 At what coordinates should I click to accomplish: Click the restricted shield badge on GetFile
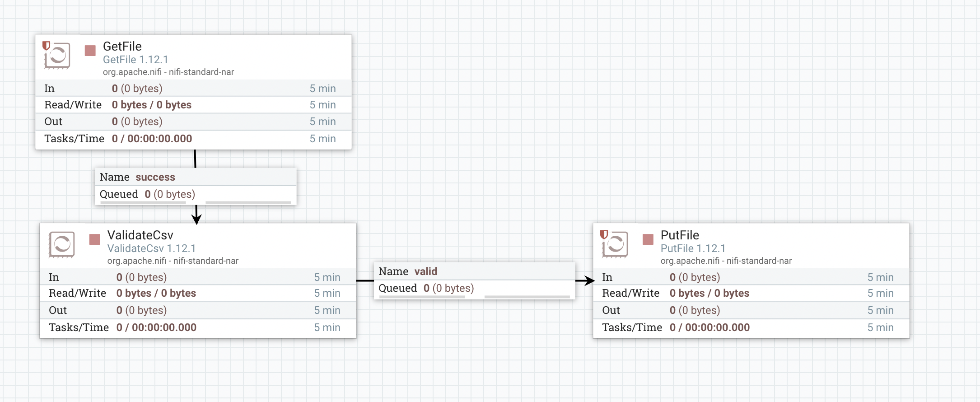(x=46, y=46)
